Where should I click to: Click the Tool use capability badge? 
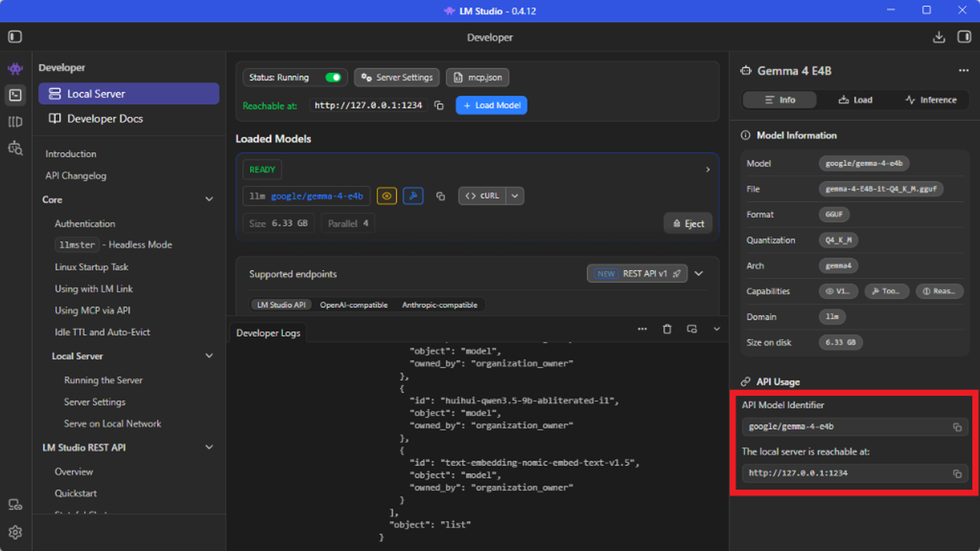(886, 292)
